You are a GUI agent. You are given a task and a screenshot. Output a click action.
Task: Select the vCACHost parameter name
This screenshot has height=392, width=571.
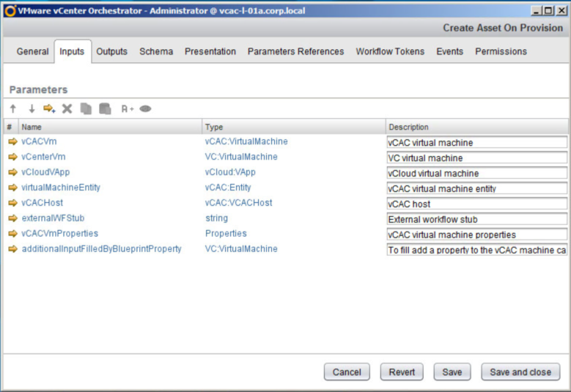[x=42, y=202]
